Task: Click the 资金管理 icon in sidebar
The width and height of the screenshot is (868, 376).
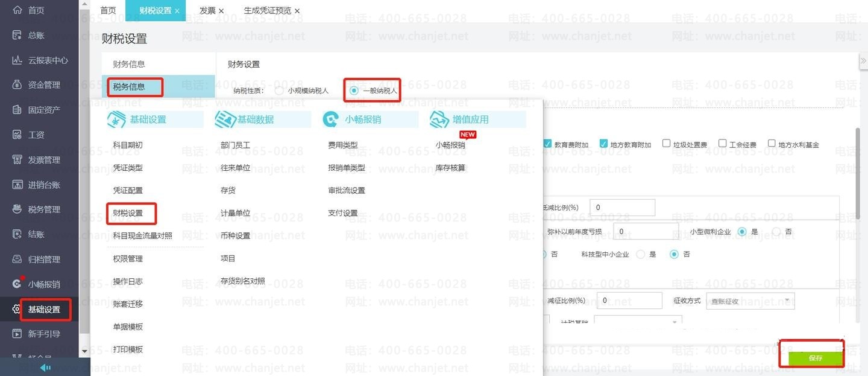Action: point(17,85)
